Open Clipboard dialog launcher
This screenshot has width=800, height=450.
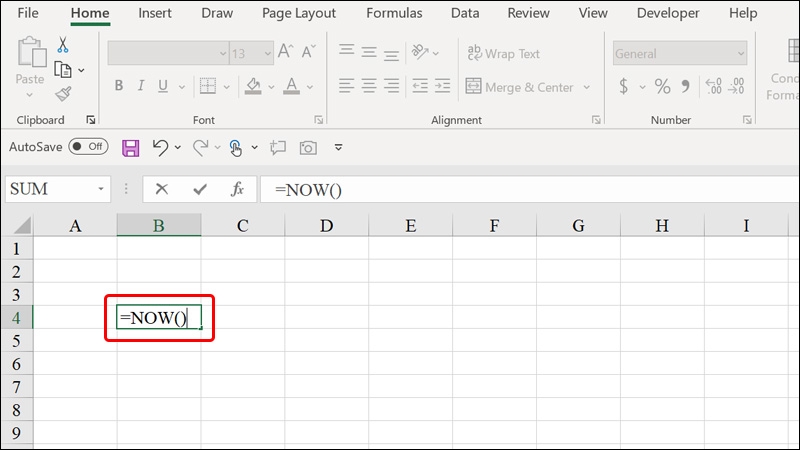(91, 120)
